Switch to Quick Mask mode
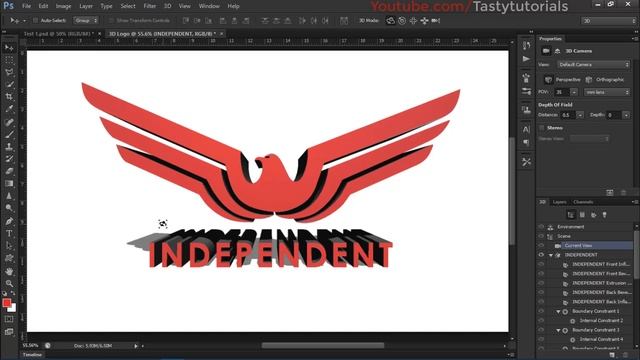This screenshot has height=360, width=640. click(9, 319)
